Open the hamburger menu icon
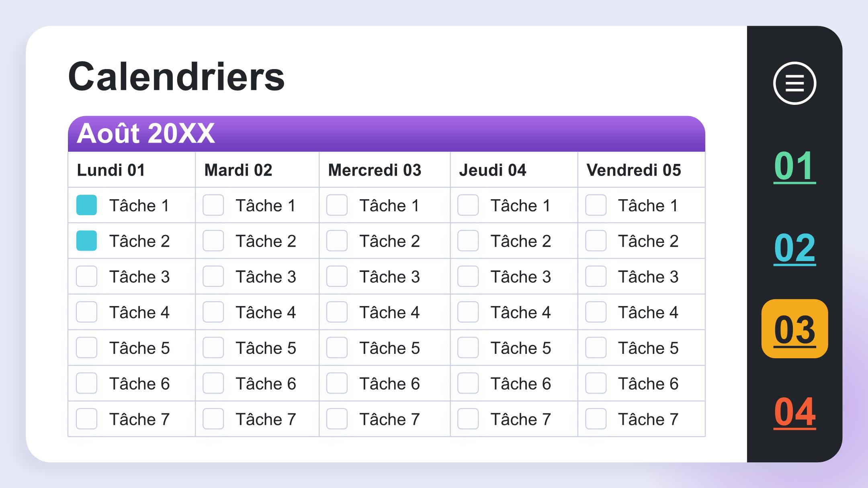Image resolution: width=868 pixels, height=488 pixels. (794, 83)
